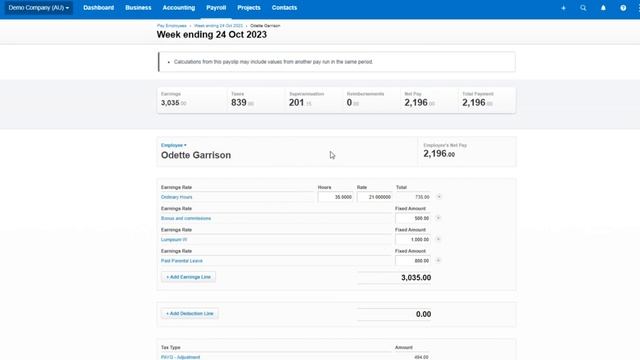640x360 pixels.
Task: Click the Add Earnings Line button
Action: click(x=188, y=277)
